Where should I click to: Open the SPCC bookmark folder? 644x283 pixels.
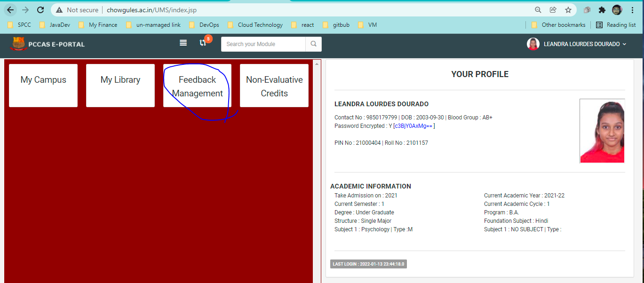pos(20,25)
